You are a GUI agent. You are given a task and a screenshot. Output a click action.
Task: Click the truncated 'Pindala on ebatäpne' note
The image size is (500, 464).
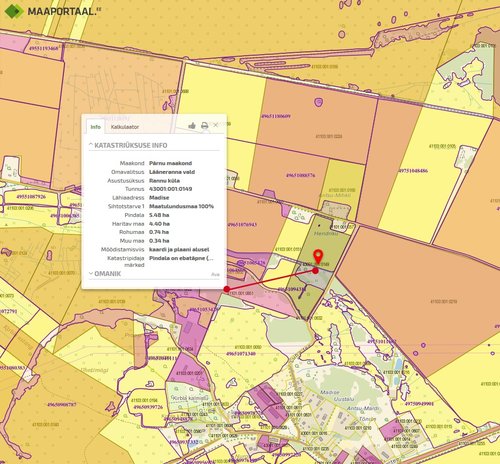click(x=181, y=258)
